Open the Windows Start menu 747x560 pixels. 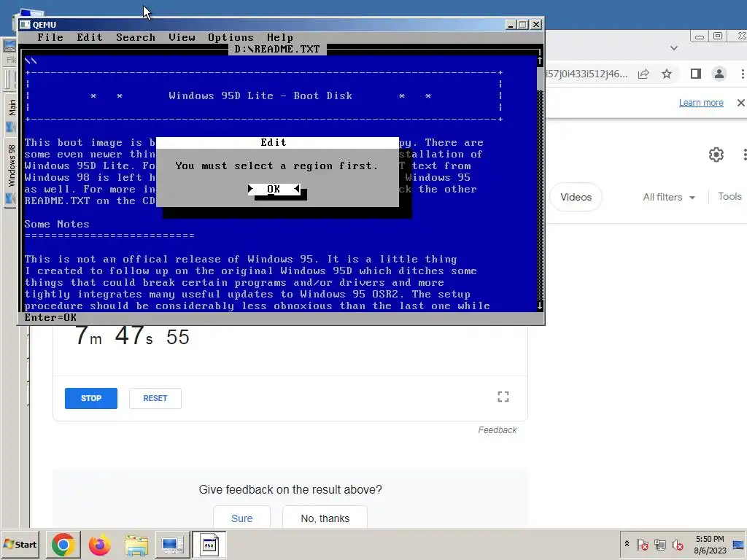(20, 544)
